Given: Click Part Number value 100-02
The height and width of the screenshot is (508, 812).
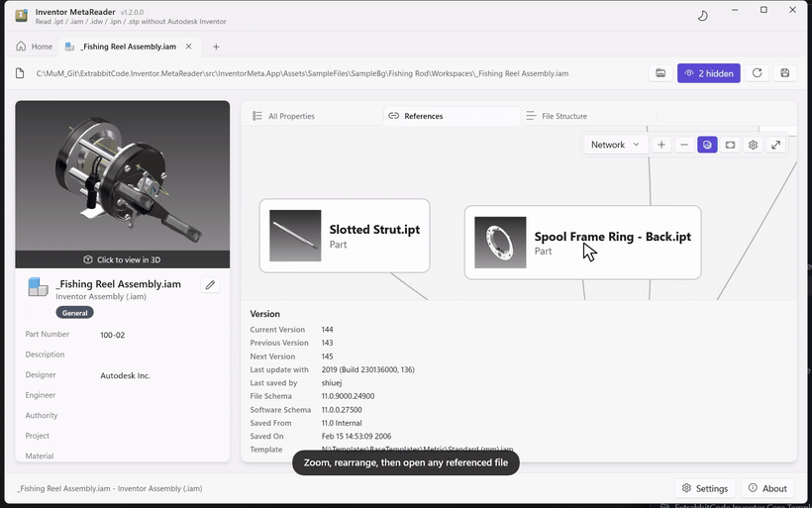Looking at the screenshot, I should click(112, 335).
